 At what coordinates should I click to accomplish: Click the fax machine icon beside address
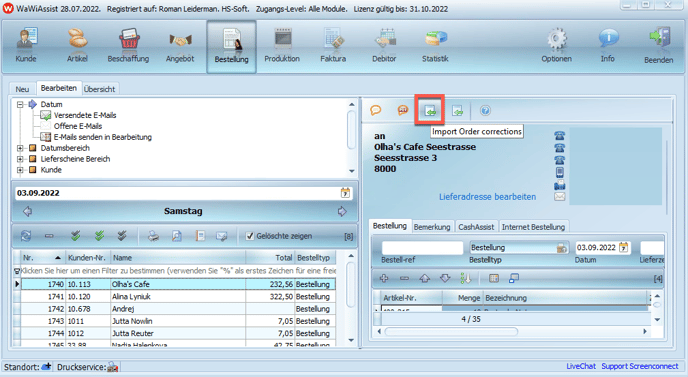559,185
